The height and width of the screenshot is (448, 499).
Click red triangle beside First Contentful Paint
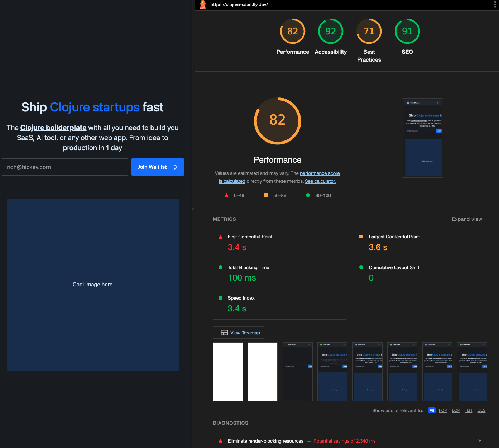(x=221, y=237)
